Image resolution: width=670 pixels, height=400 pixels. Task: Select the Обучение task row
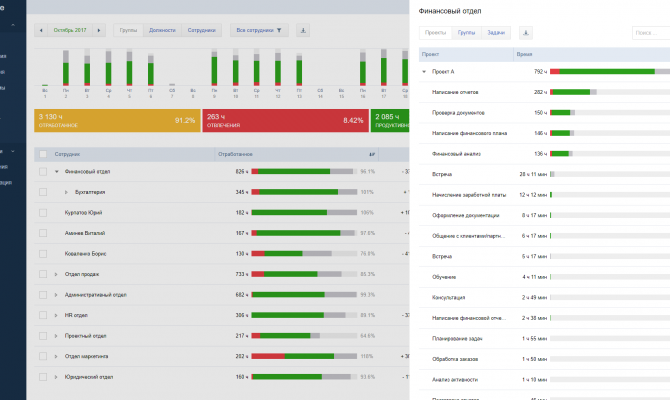coord(544,277)
